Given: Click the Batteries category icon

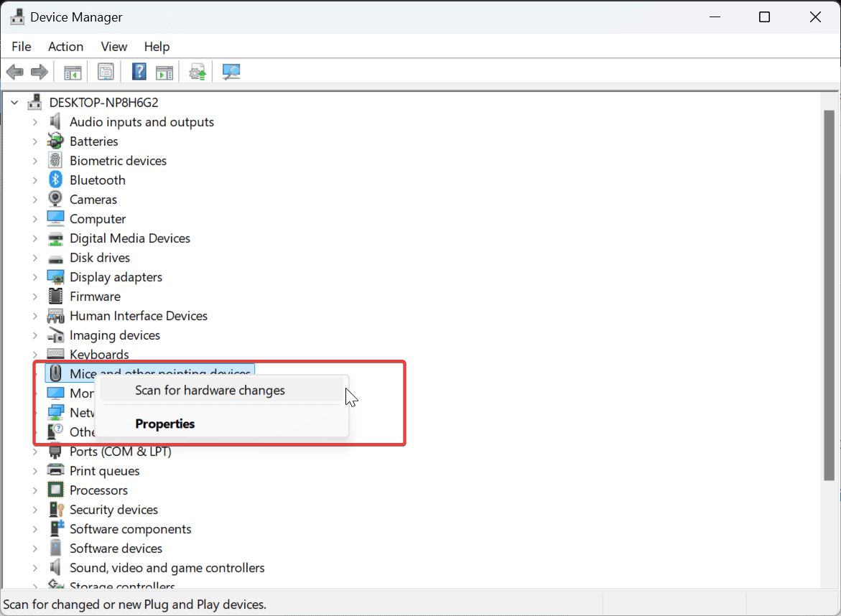Looking at the screenshot, I should coord(55,141).
